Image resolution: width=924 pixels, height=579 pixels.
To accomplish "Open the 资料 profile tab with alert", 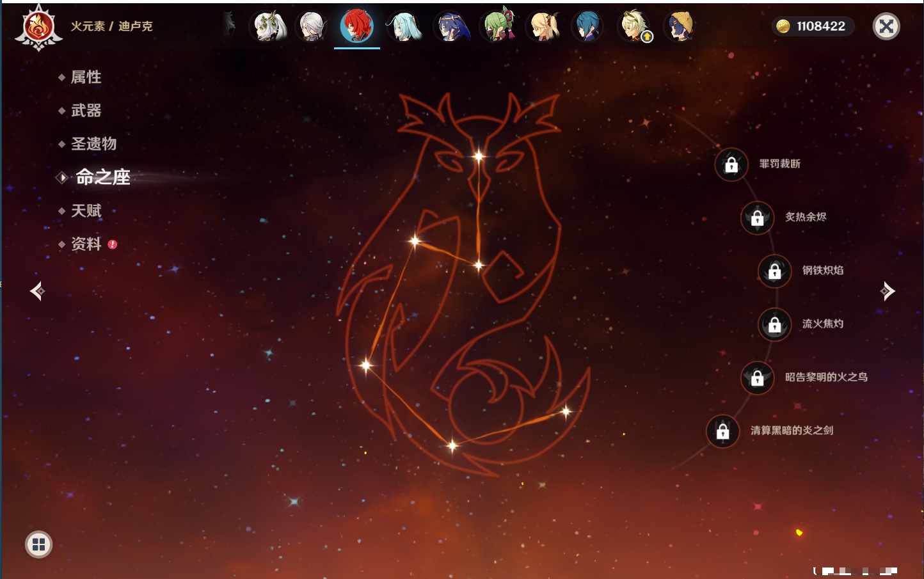I will click(86, 244).
